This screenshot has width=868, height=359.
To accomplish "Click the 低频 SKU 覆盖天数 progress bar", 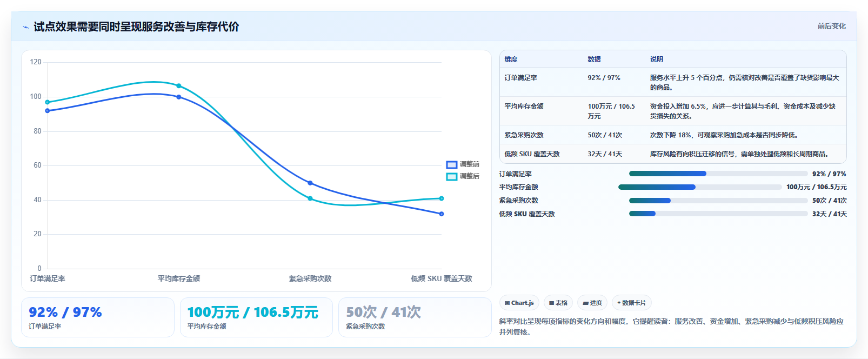I will 718,214.
